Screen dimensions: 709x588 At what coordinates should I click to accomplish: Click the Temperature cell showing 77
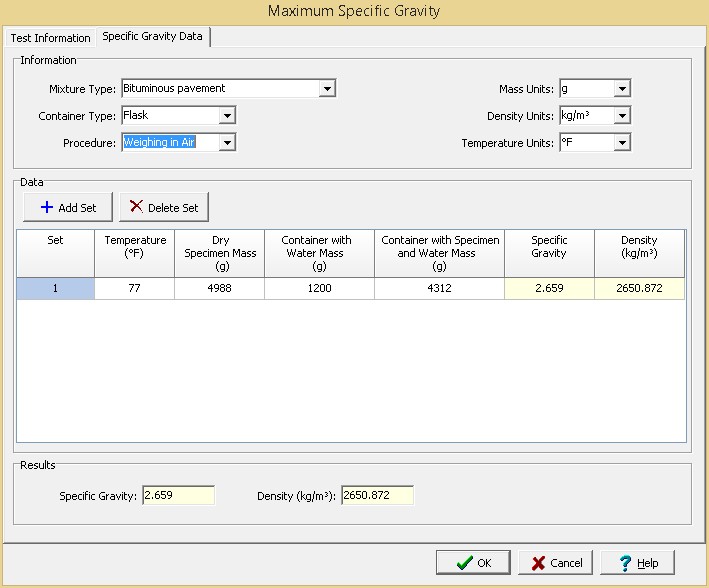click(x=134, y=289)
